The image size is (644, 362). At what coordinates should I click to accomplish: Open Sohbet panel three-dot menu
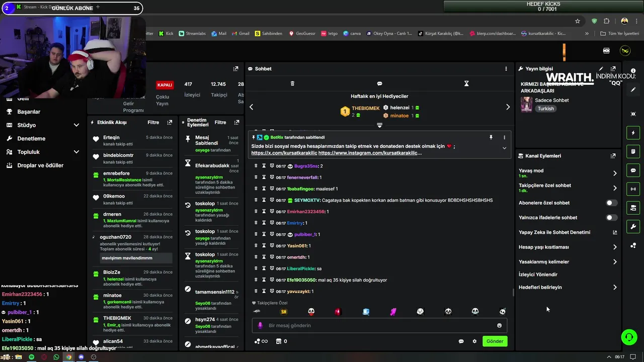pyautogui.click(x=506, y=69)
